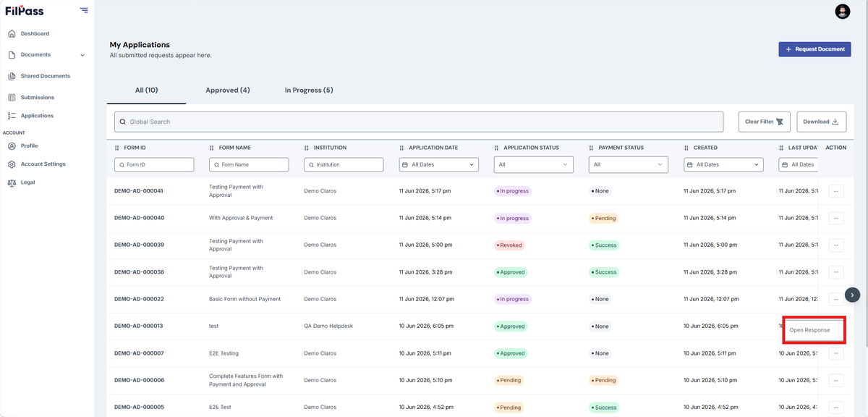The width and height of the screenshot is (868, 417).
Task: Click the drag handle beside FORM ID header
Action: click(x=117, y=148)
